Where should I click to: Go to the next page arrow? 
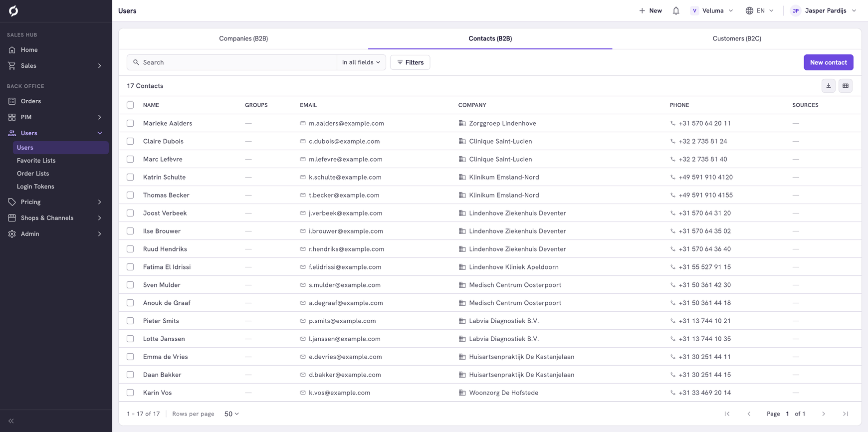pos(824,414)
